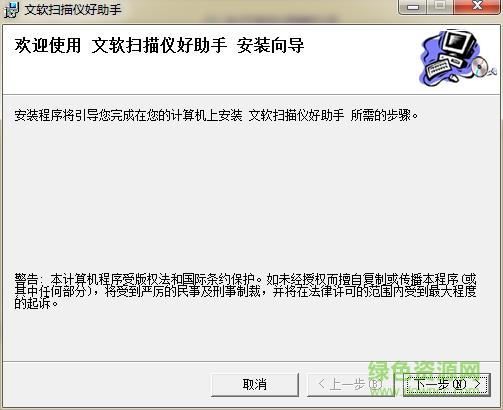Viewport: 503px width, 410px height.
Task: Click 取消 to cancel the setup
Action: pos(255,385)
